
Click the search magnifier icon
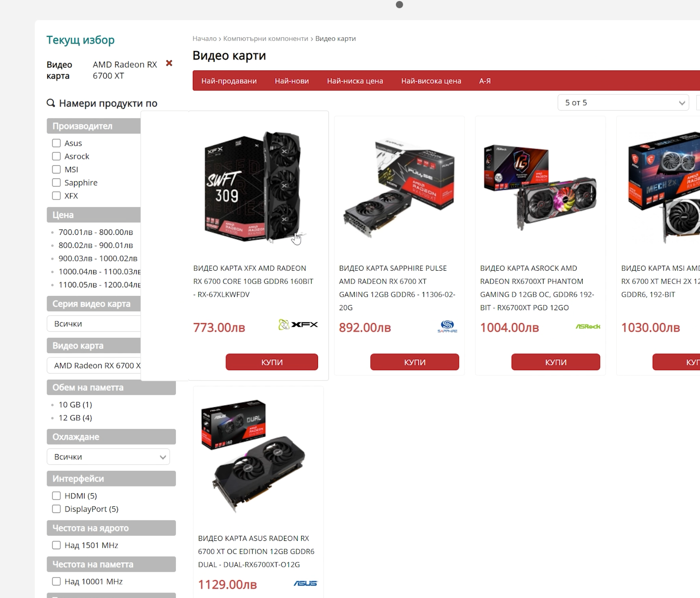(51, 103)
